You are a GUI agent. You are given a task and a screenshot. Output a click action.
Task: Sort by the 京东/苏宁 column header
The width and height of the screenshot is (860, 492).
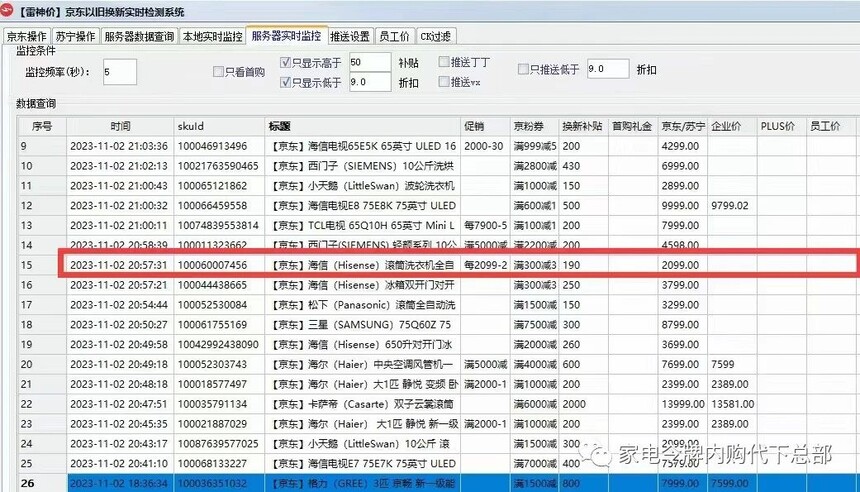pos(682,126)
